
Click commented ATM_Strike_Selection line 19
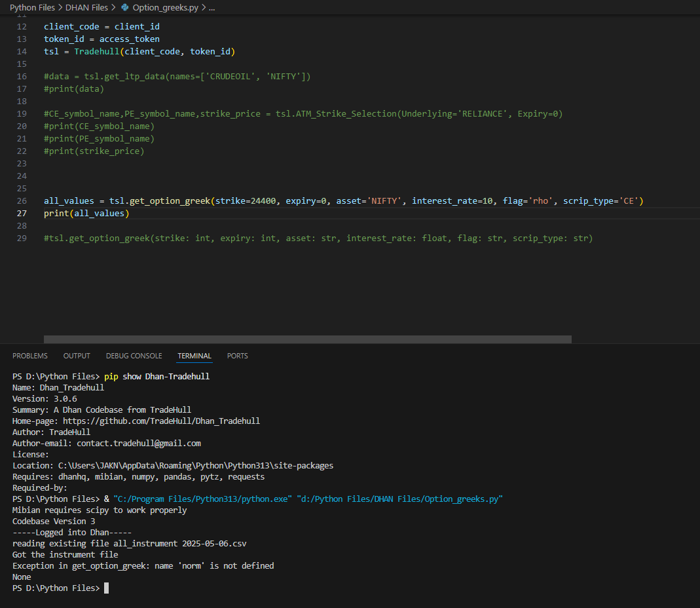304,114
